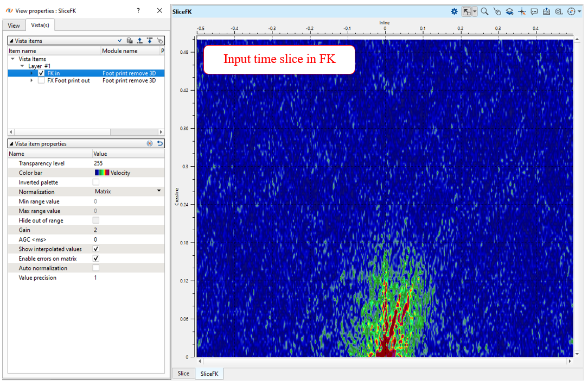Select the magnifier zoom tool

484,11
